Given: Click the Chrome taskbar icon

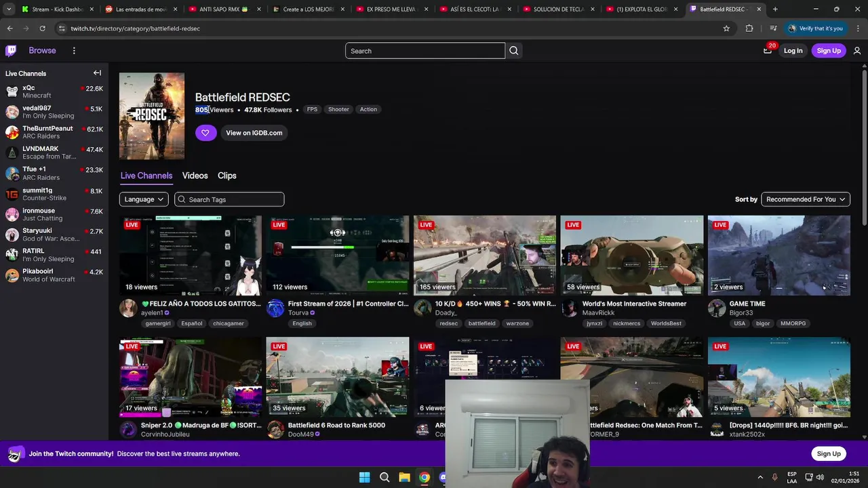Looking at the screenshot, I should pos(424,477).
